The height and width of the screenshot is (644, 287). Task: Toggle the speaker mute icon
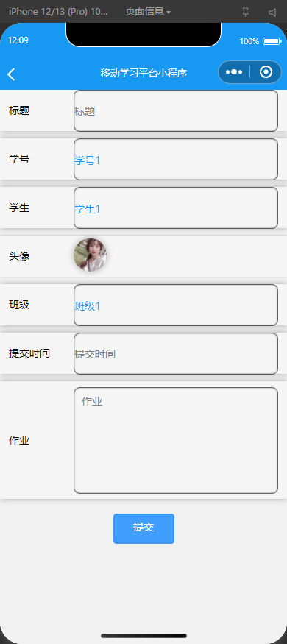pos(272,12)
